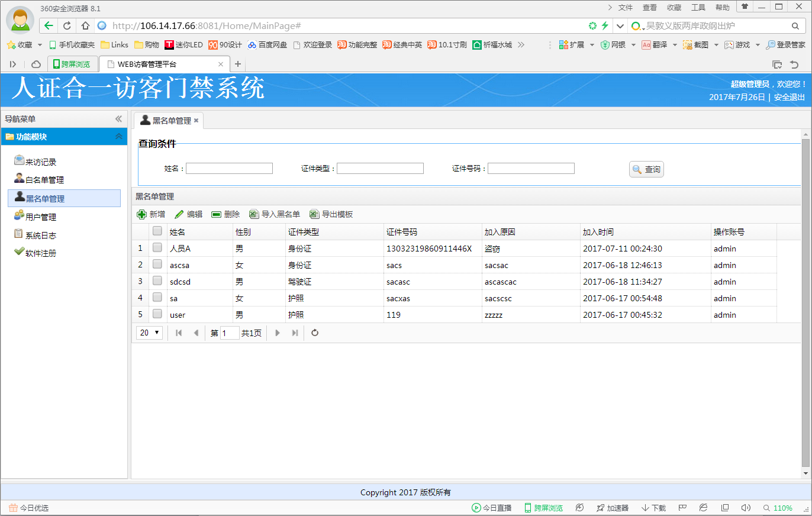Check the box for row 人员A
Image resolution: width=812 pixels, height=516 pixels.
click(157, 248)
